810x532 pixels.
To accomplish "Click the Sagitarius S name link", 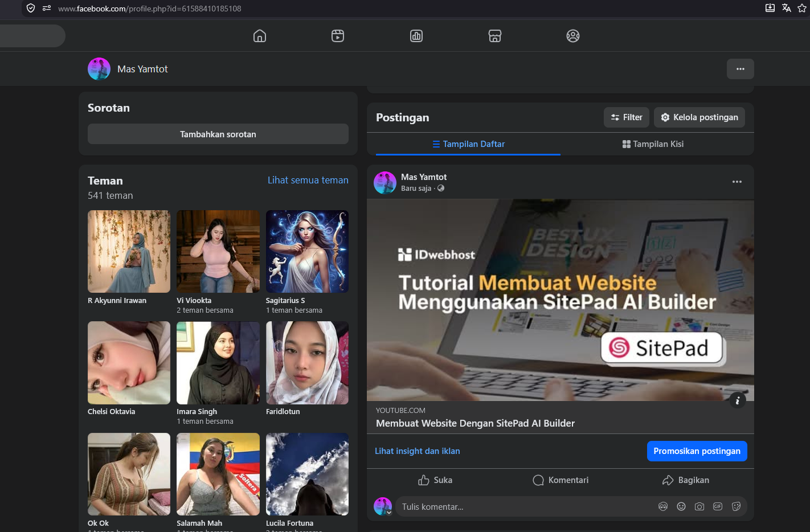I will [285, 300].
